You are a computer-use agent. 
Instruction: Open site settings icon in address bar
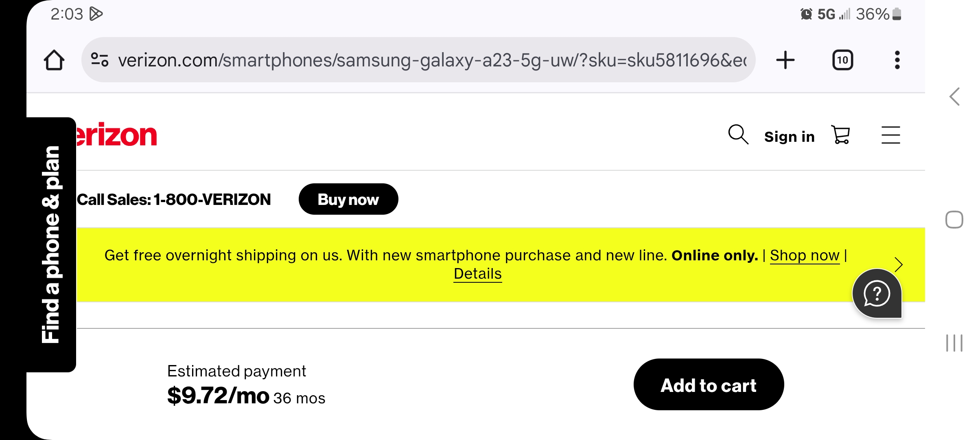tap(100, 60)
